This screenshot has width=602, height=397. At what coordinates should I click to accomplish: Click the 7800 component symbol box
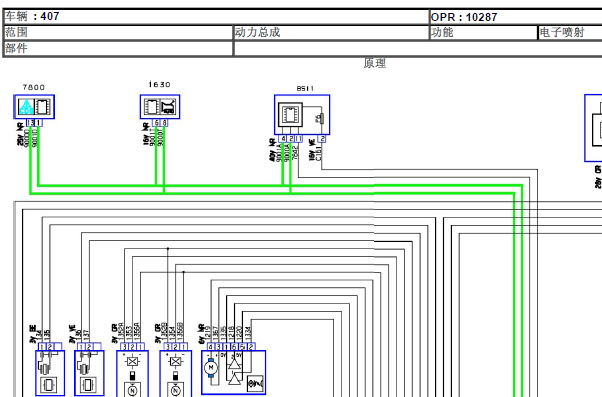34,107
